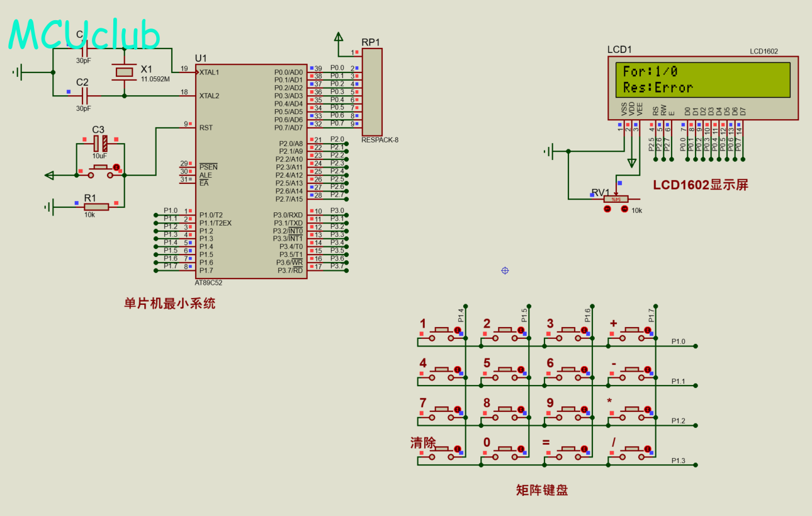Click the LCD screen line 'Res:Error'

click(x=658, y=88)
